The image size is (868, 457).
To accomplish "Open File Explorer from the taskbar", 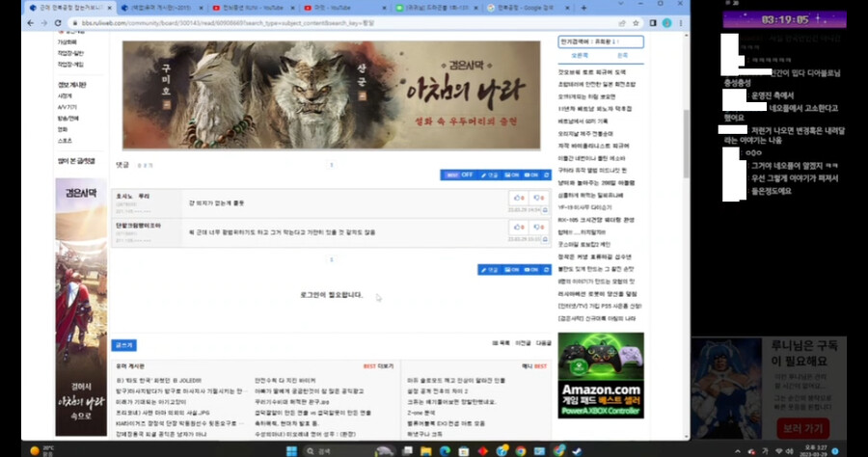I will (425, 451).
